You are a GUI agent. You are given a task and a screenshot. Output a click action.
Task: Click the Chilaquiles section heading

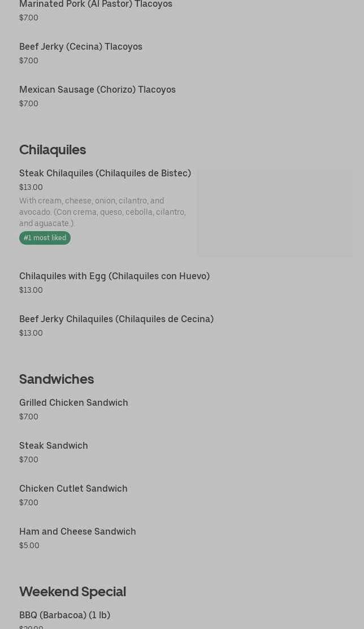click(x=53, y=150)
